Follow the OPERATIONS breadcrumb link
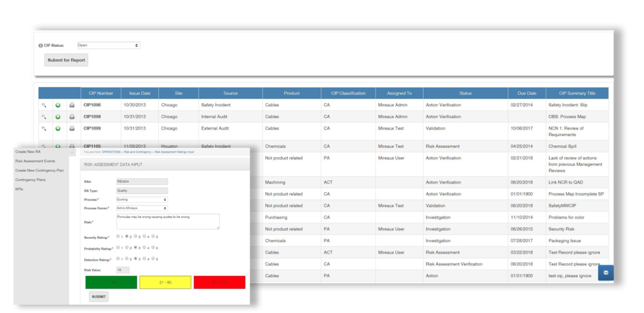The width and height of the screenshot is (644, 313). click(111, 152)
